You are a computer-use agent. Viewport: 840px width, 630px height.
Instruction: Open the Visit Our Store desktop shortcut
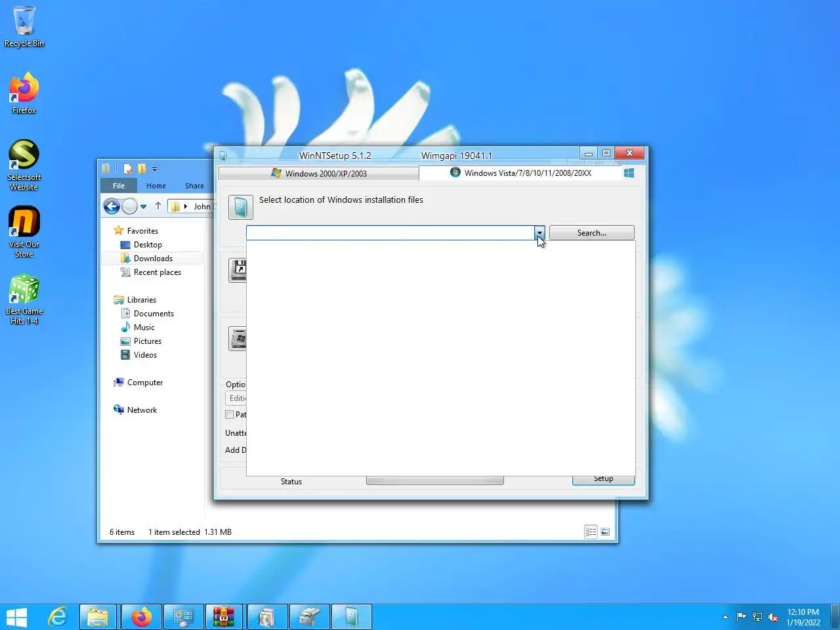[24, 232]
